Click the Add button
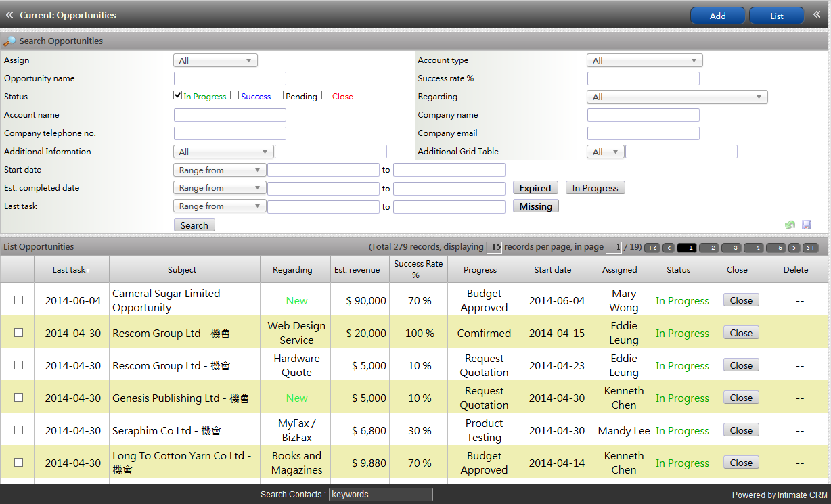This screenshot has height=504, width=831. [717, 16]
